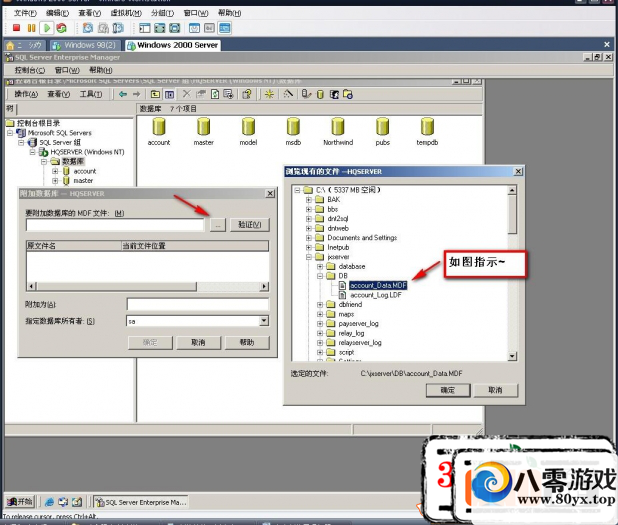This screenshot has width=618, height=525.
Task: Click the MDF file path input field
Action: tap(115, 225)
